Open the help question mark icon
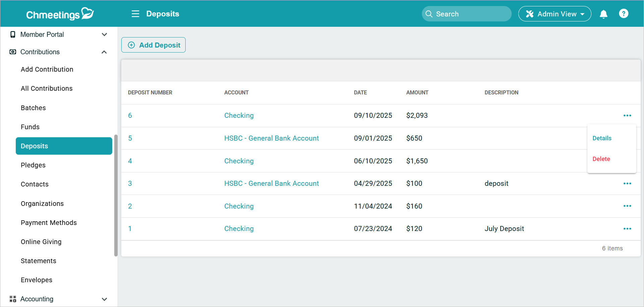 tap(623, 14)
